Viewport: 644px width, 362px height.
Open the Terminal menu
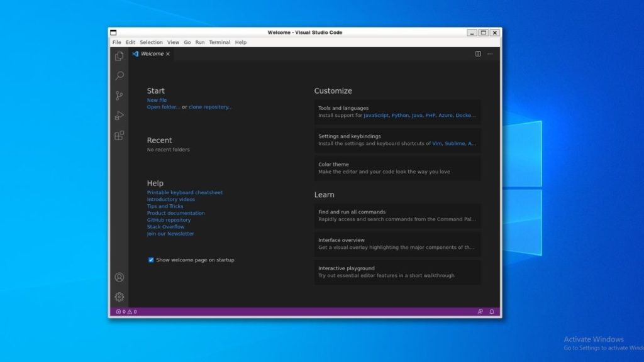[x=219, y=42]
